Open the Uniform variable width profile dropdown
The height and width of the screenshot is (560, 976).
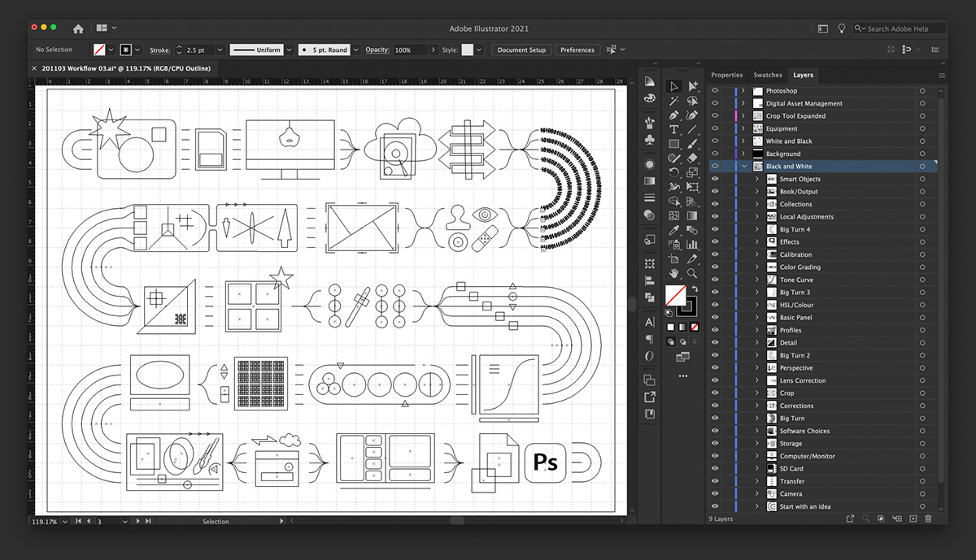pos(288,50)
